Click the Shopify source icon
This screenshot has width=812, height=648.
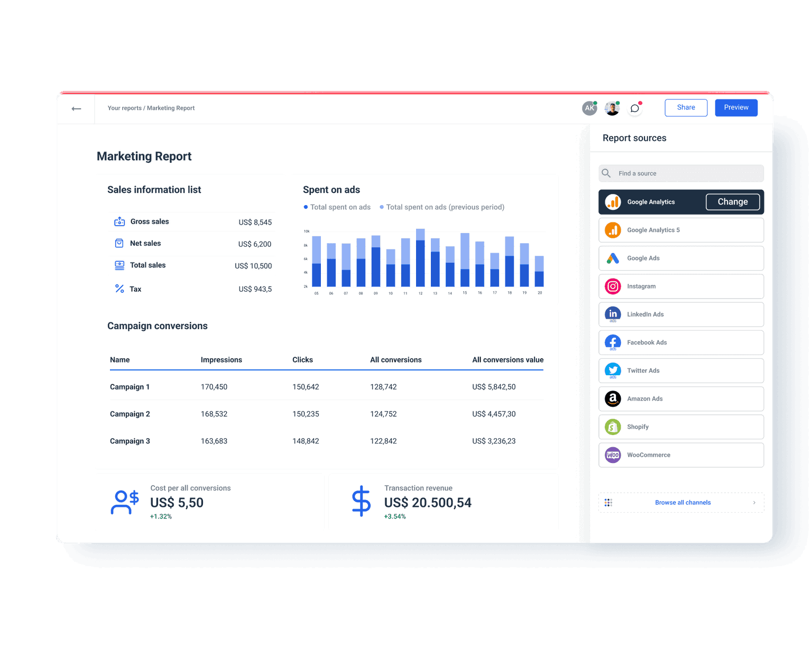(613, 427)
